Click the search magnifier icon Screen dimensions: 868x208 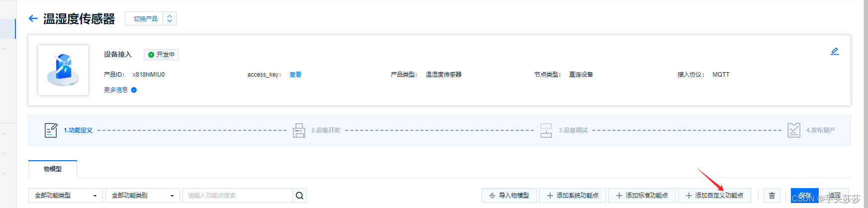(299, 196)
